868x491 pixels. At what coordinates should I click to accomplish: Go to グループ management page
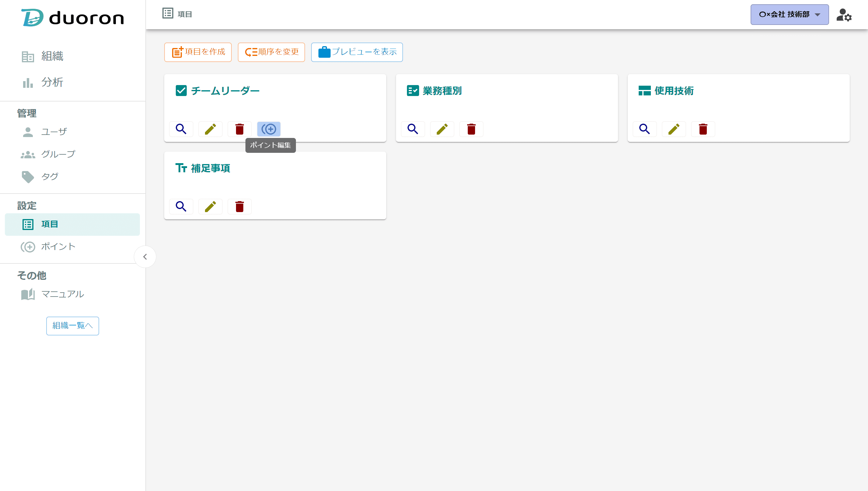point(73,154)
